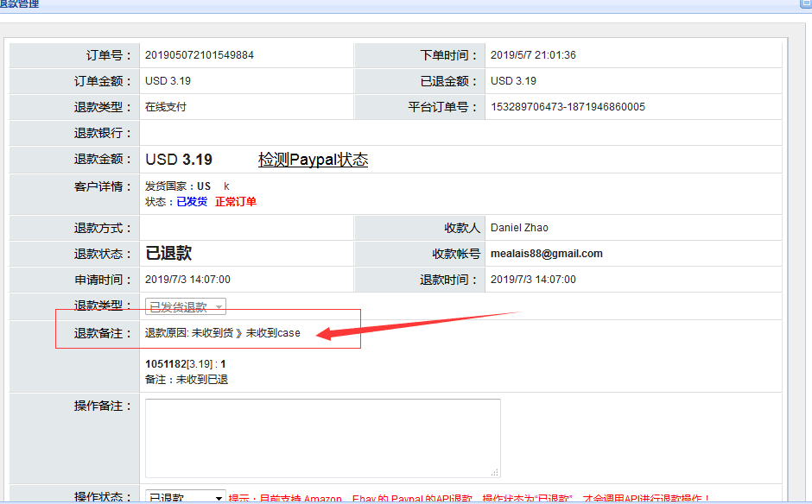The image size is (812, 504).
Task: Click the 退款金额 field label
Action: [x=103, y=159]
